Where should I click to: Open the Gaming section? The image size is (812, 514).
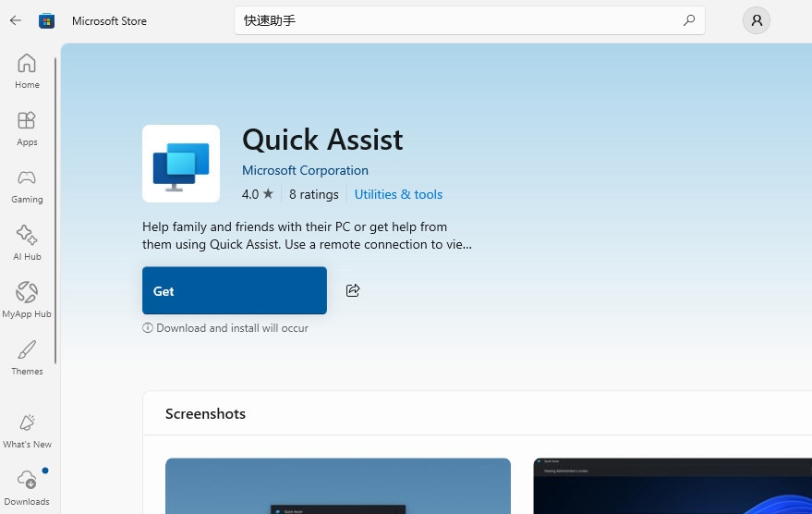coord(27,186)
